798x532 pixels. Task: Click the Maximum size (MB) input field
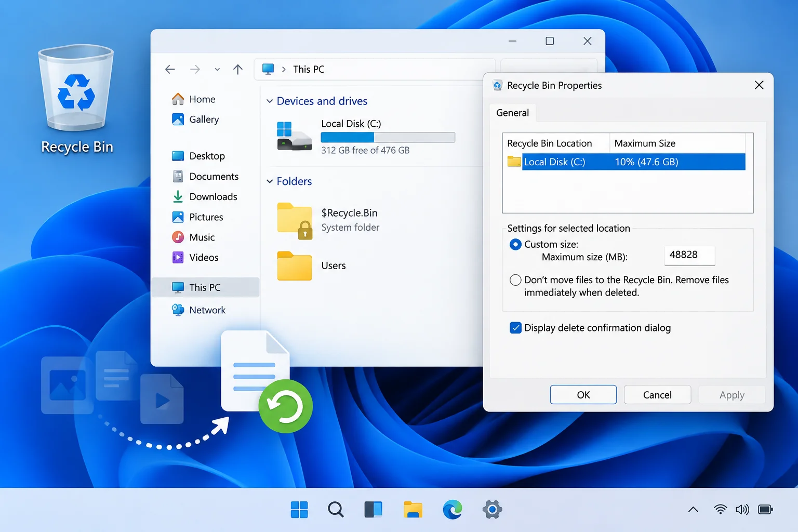[x=689, y=255]
